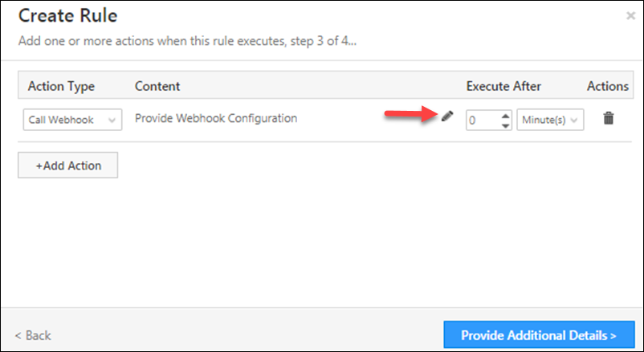Click Provide Additional Details to continue

coord(538,334)
